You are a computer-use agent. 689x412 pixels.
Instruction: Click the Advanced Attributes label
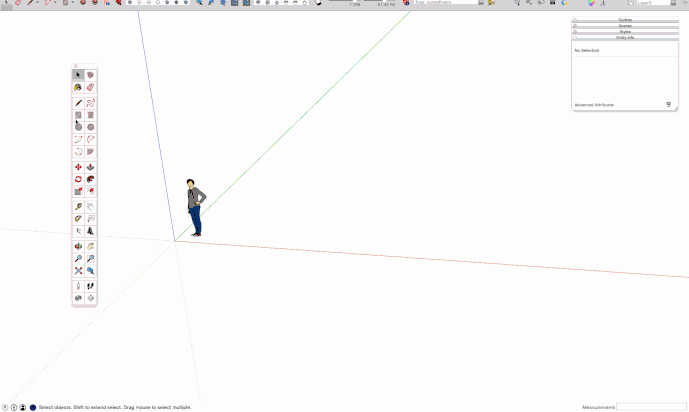tap(594, 105)
